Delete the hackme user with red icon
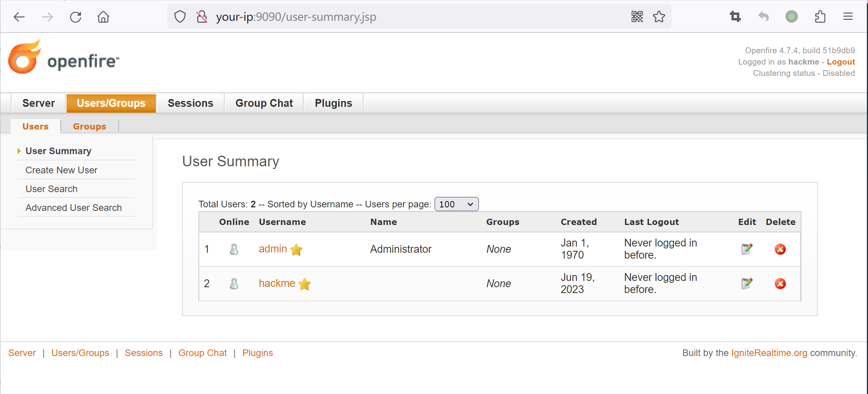Viewport: 868px width, 394px height. tap(780, 284)
